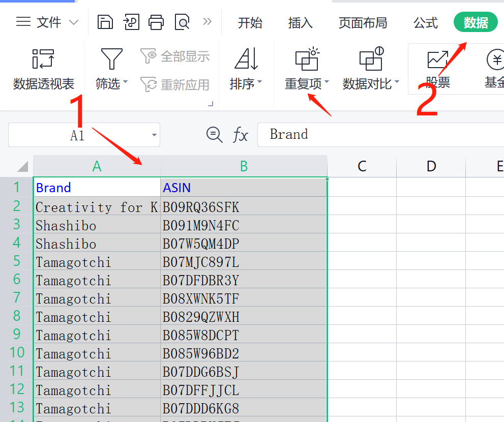Click cell B1 with ASIN
Screen dimensions: 504x422
pos(244,188)
